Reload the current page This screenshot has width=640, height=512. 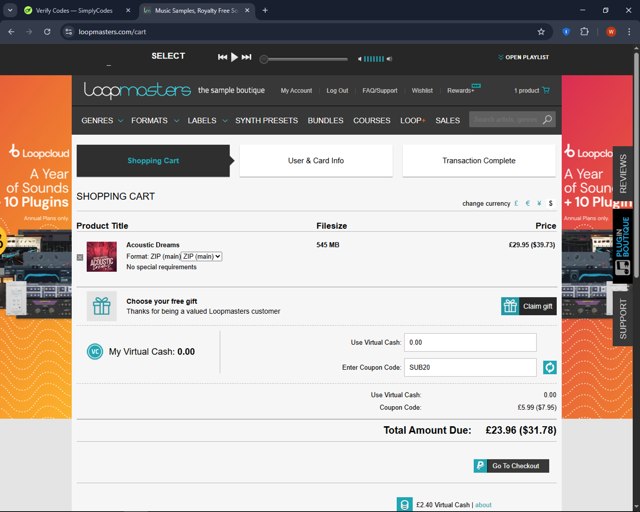tap(47, 32)
